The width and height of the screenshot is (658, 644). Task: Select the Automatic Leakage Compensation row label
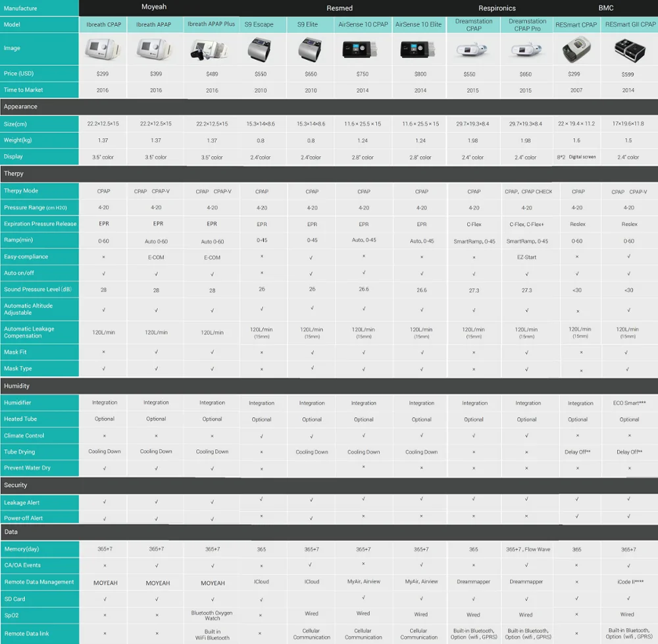pos(30,332)
